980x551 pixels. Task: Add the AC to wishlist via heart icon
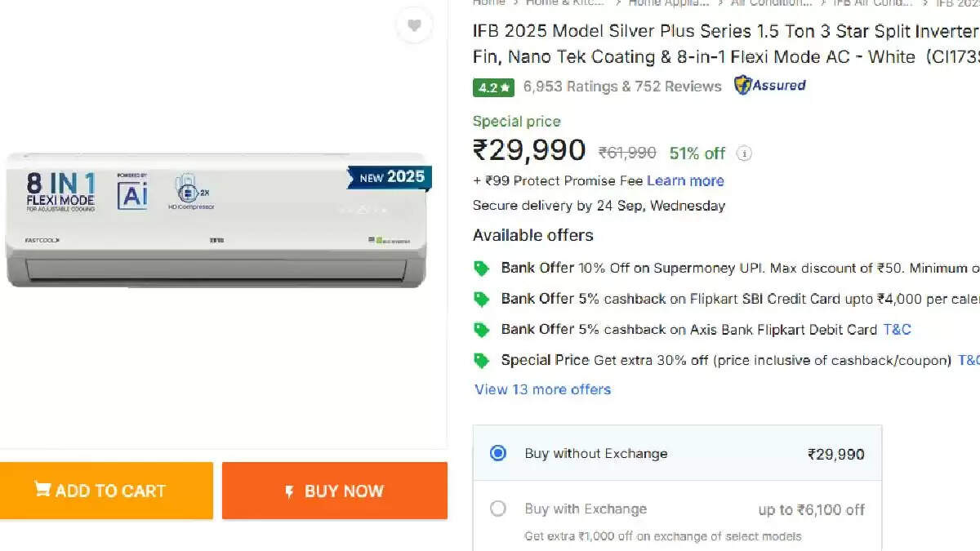414,25
